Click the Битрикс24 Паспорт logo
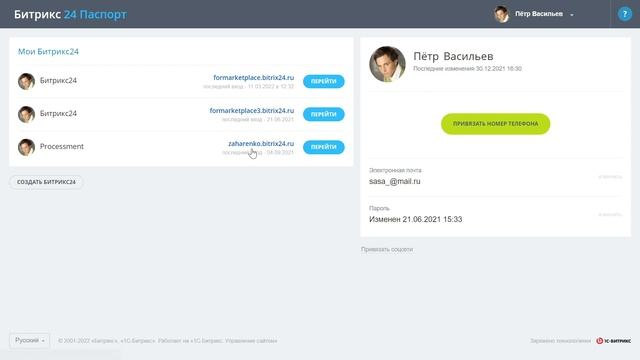This screenshot has height=360, width=640. tap(70, 14)
